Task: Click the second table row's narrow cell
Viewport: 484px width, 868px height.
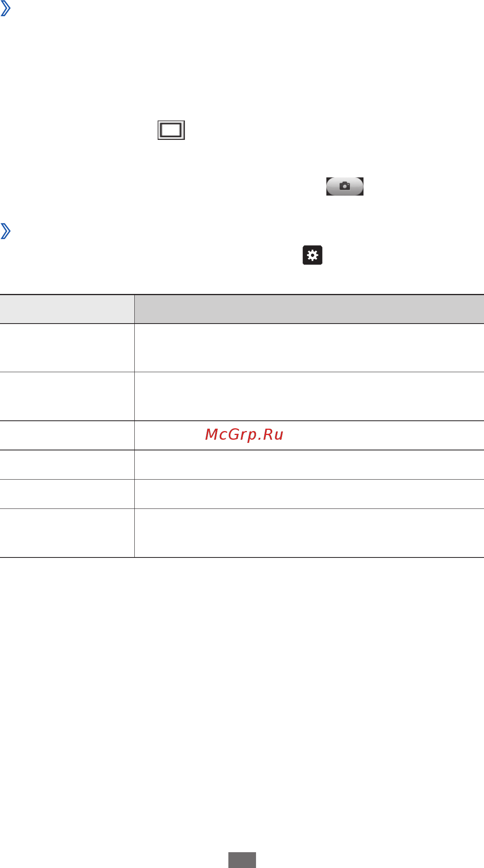Action: (x=67, y=396)
